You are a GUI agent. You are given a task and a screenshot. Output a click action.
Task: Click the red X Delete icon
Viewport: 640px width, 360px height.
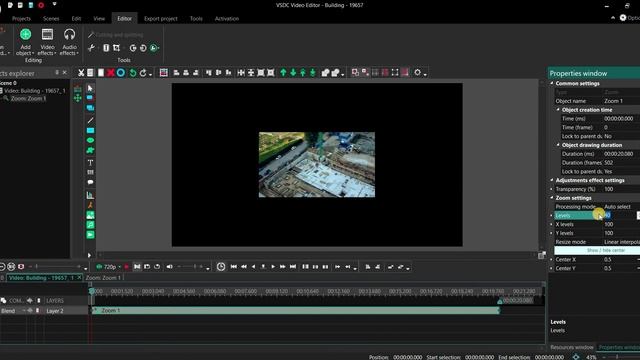(111, 73)
